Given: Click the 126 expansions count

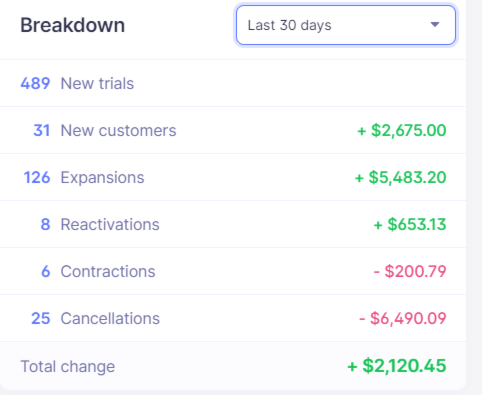Looking at the screenshot, I should 37,177.
